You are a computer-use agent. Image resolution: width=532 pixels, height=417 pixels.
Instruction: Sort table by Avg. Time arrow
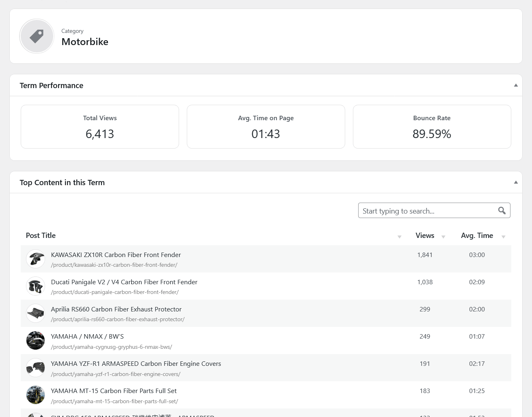[x=503, y=237]
